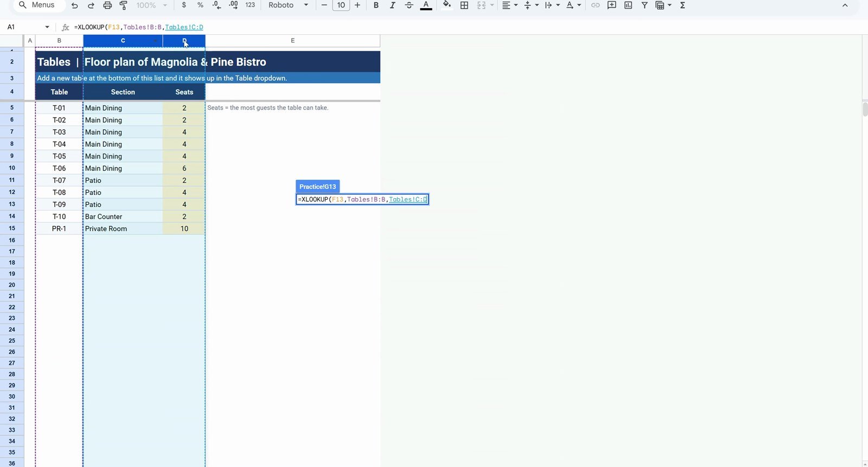Create a filter with the funnel icon
This screenshot has height=467, width=868.
pos(644,5)
